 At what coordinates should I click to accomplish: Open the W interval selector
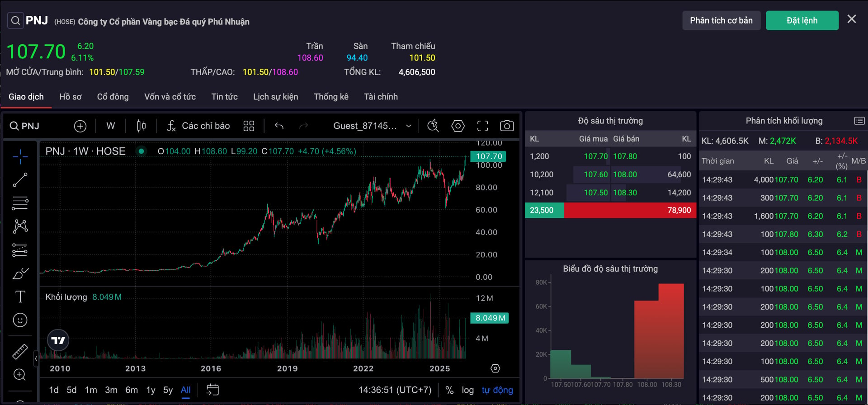pos(111,126)
